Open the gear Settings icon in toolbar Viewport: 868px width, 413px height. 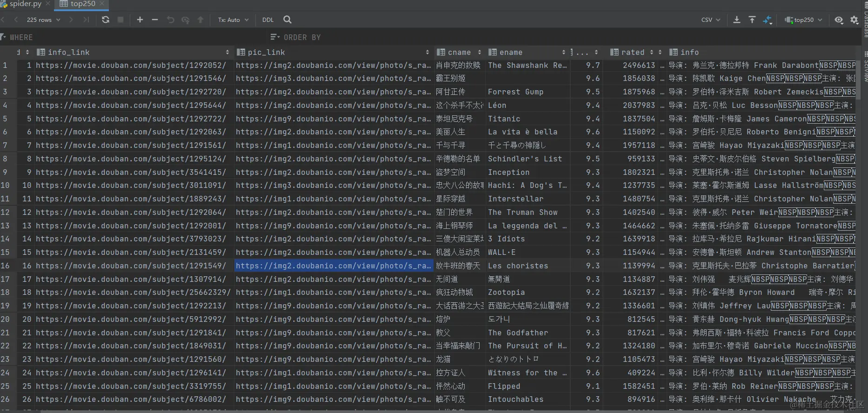tap(855, 20)
